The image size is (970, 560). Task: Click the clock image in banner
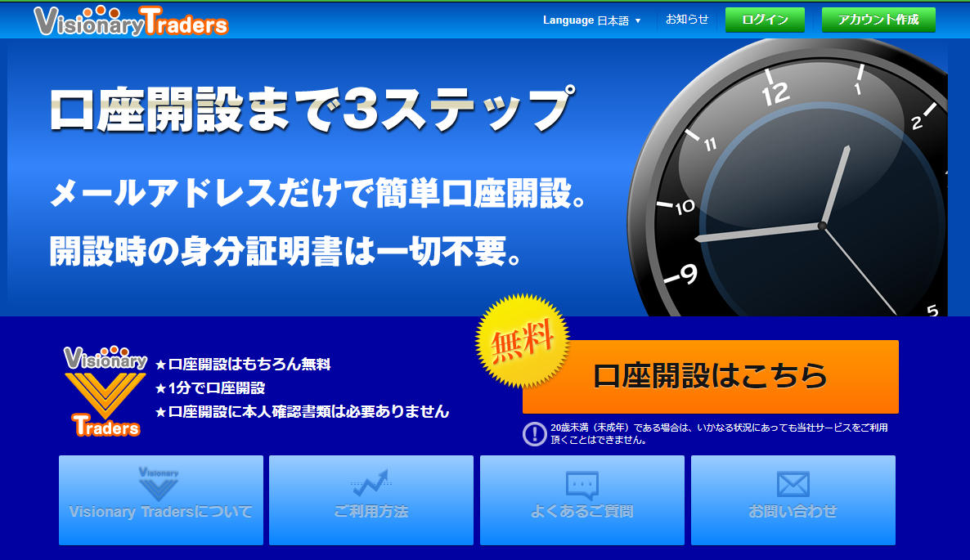click(x=788, y=178)
